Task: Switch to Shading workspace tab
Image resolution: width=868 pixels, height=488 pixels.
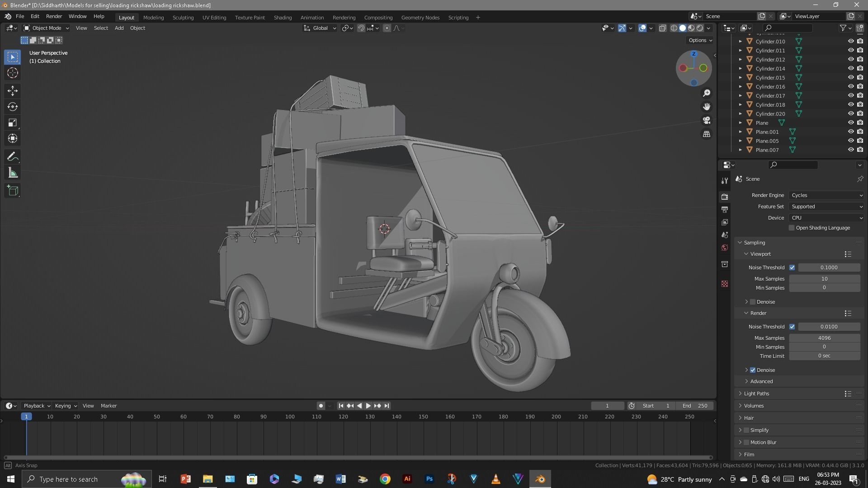Action: point(283,18)
